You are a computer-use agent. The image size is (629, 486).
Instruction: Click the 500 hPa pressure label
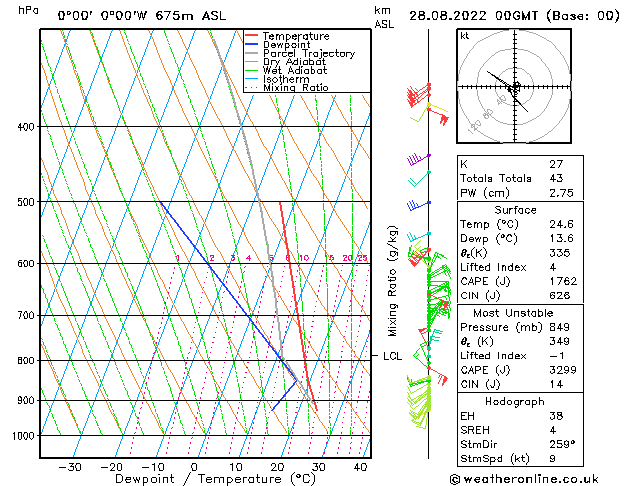[26, 202]
